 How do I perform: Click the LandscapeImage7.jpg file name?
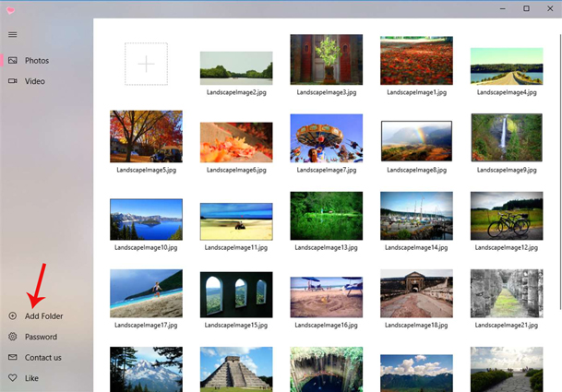326,170
